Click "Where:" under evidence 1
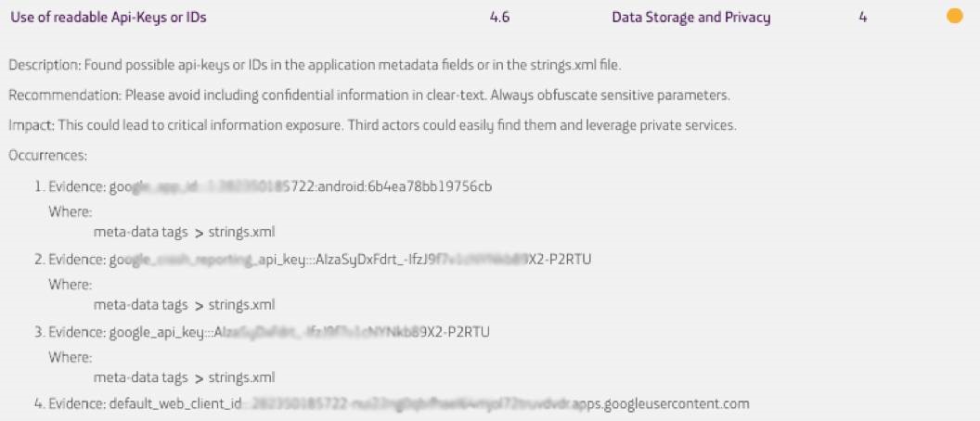The height and width of the screenshot is (421, 980). (67, 211)
